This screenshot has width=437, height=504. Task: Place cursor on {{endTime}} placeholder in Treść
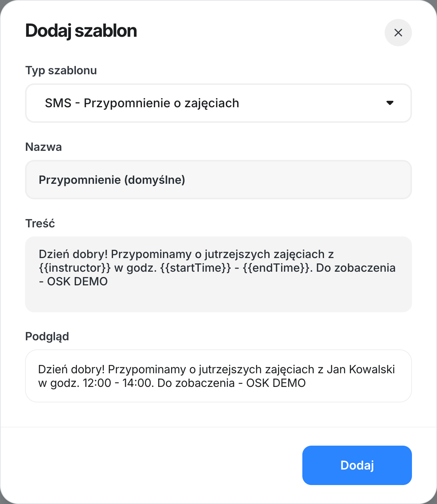point(276,268)
